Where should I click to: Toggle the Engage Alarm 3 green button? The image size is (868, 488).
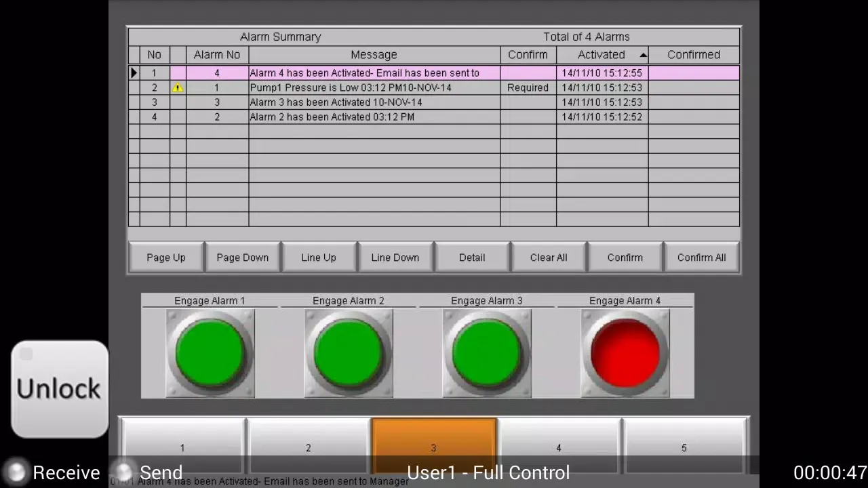tap(487, 353)
